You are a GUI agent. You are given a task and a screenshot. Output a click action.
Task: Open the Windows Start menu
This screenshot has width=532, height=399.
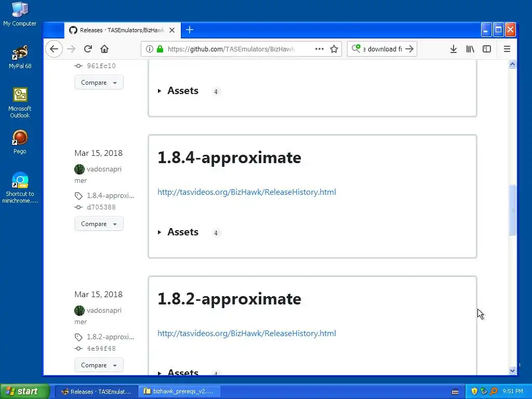click(x=24, y=391)
